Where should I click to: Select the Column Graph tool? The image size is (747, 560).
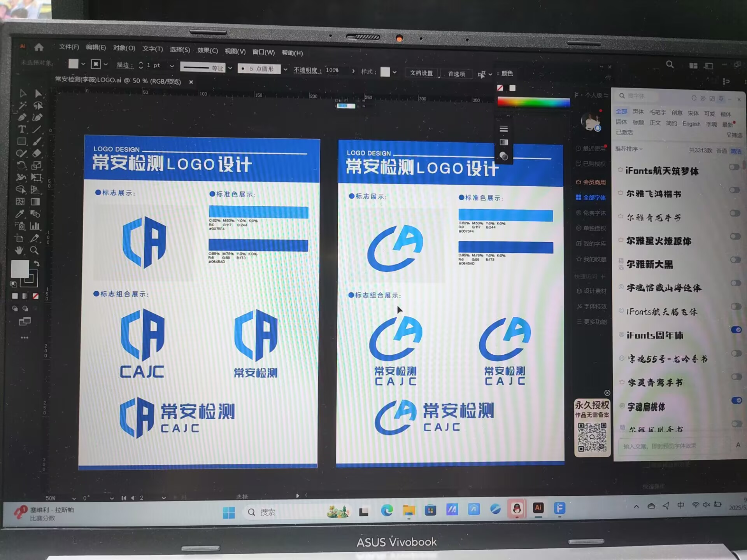pyautogui.click(x=35, y=226)
